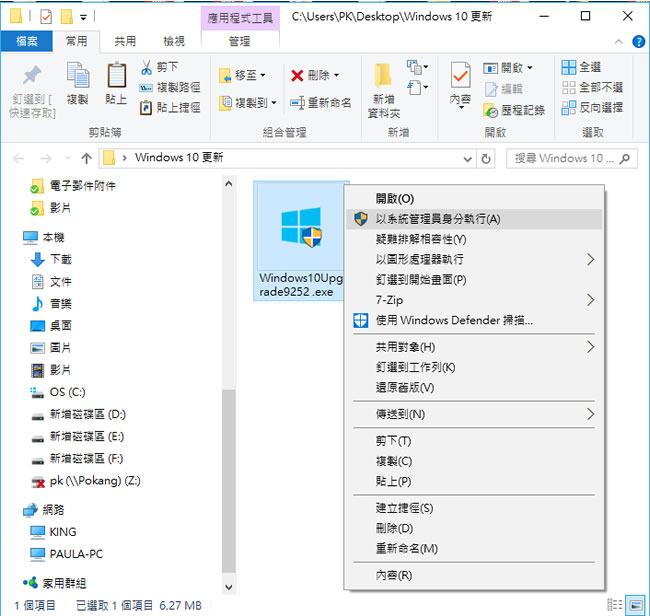650x616 pixels.
Task: Click Paste Shortcut in ribbon
Action: 170,108
